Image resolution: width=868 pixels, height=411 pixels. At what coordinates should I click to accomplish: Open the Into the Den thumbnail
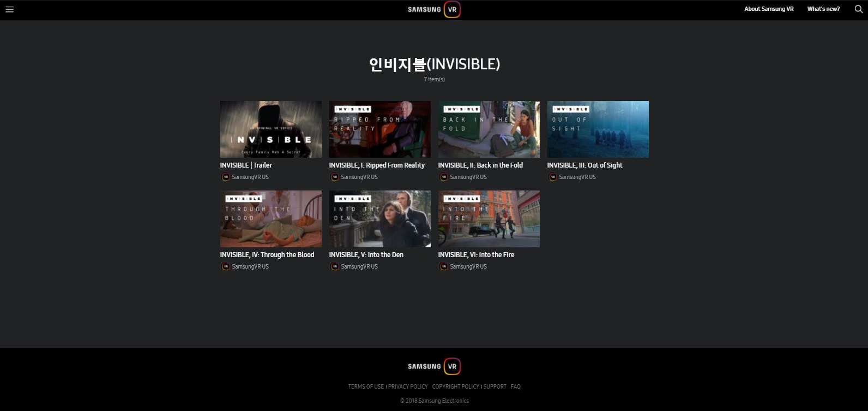click(380, 219)
